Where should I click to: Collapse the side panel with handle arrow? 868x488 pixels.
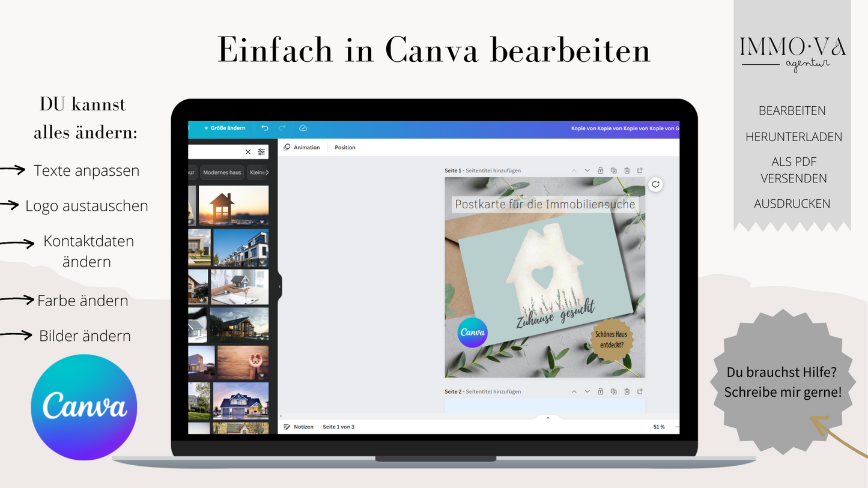(x=279, y=287)
